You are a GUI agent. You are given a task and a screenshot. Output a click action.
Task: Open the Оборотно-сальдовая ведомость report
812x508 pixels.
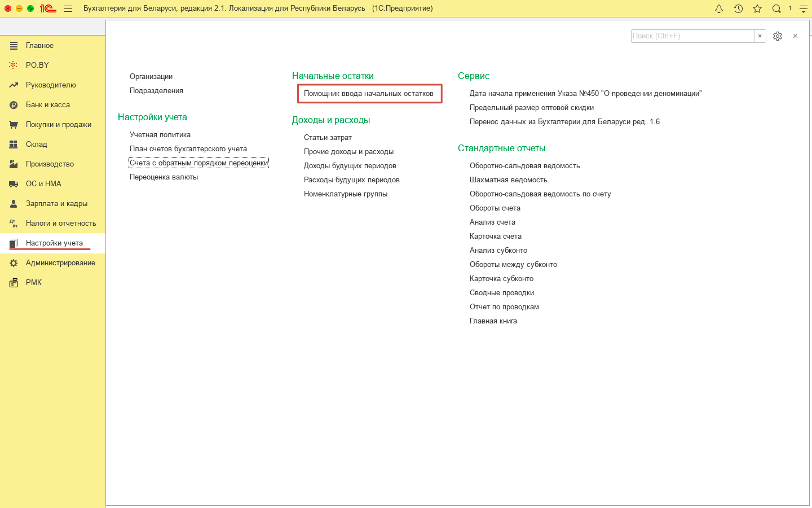coord(524,166)
